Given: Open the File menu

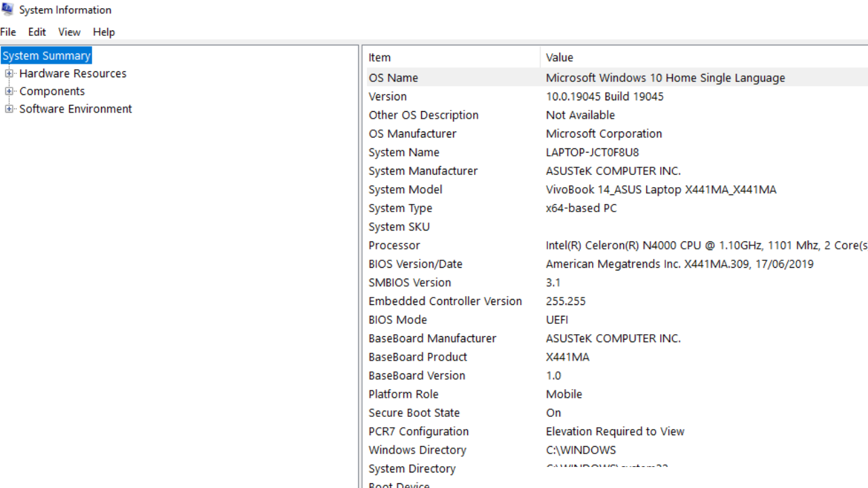Looking at the screenshot, I should pos(8,32).
